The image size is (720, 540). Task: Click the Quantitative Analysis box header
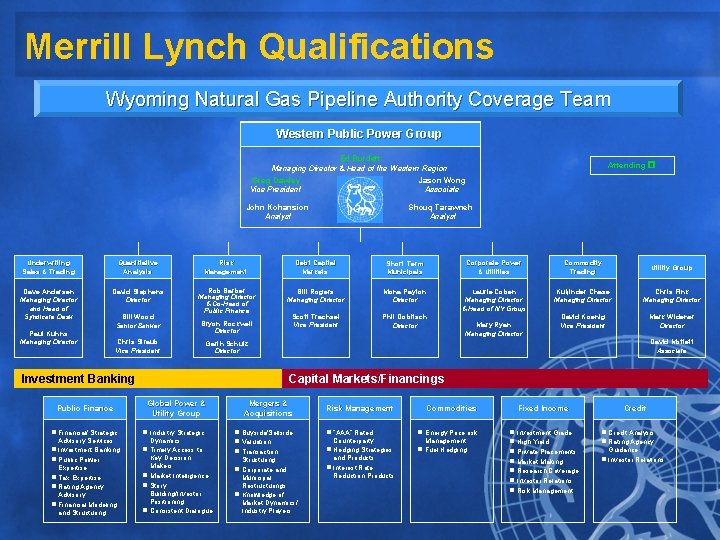[x=138, y=267]
